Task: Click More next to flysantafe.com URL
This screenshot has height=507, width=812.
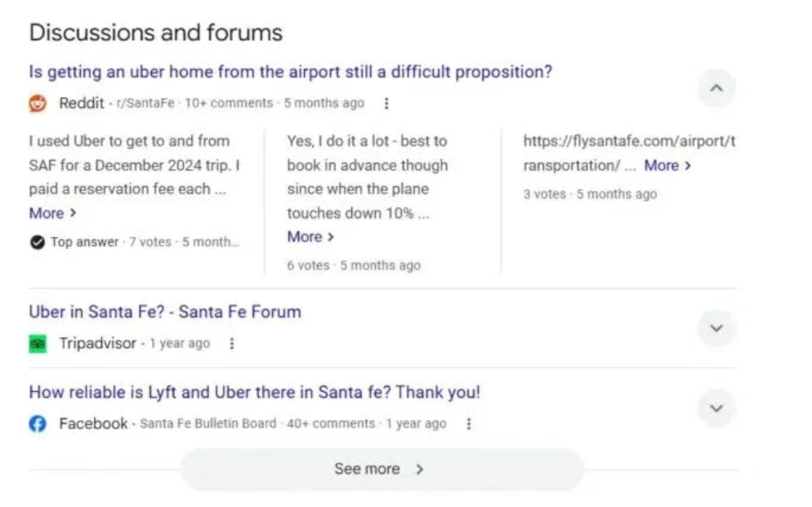Action: (x=667, y=166)
